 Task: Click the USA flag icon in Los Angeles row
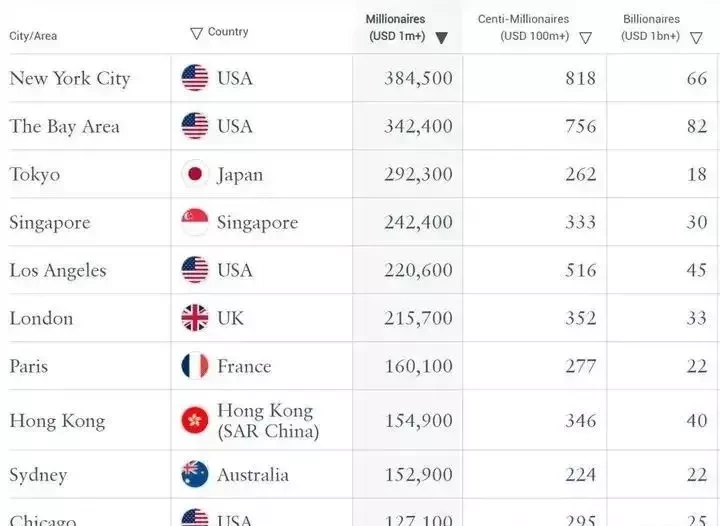(x=195, y=270)
